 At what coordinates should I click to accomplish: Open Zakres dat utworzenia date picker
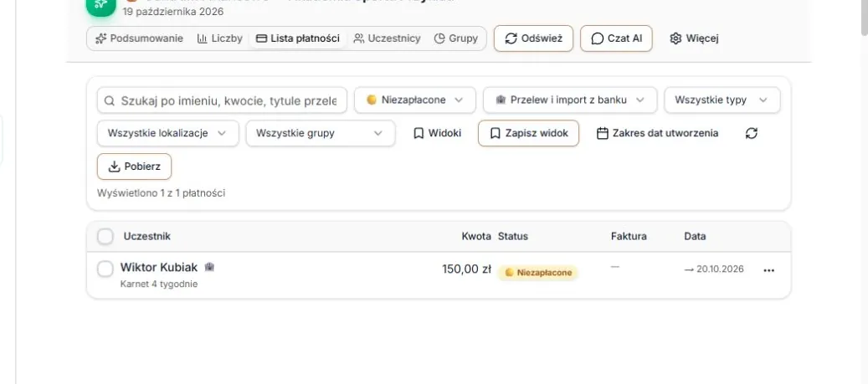[658, 133]
